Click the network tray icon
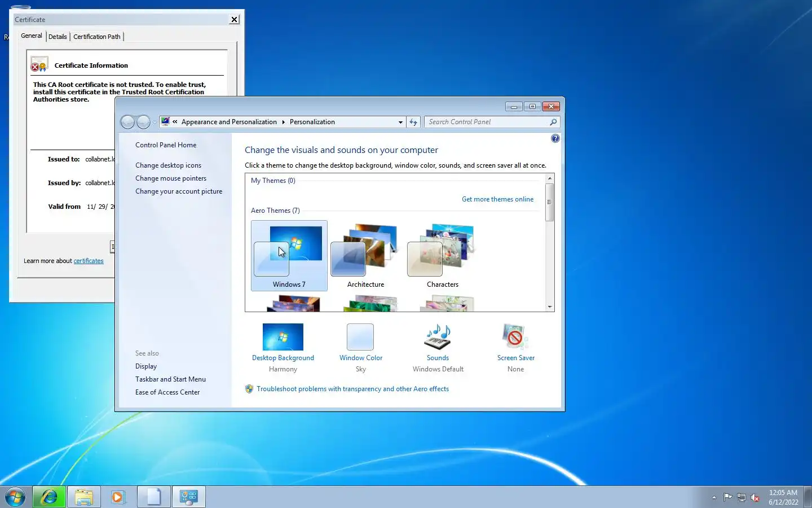 click(x=742, y=497)
